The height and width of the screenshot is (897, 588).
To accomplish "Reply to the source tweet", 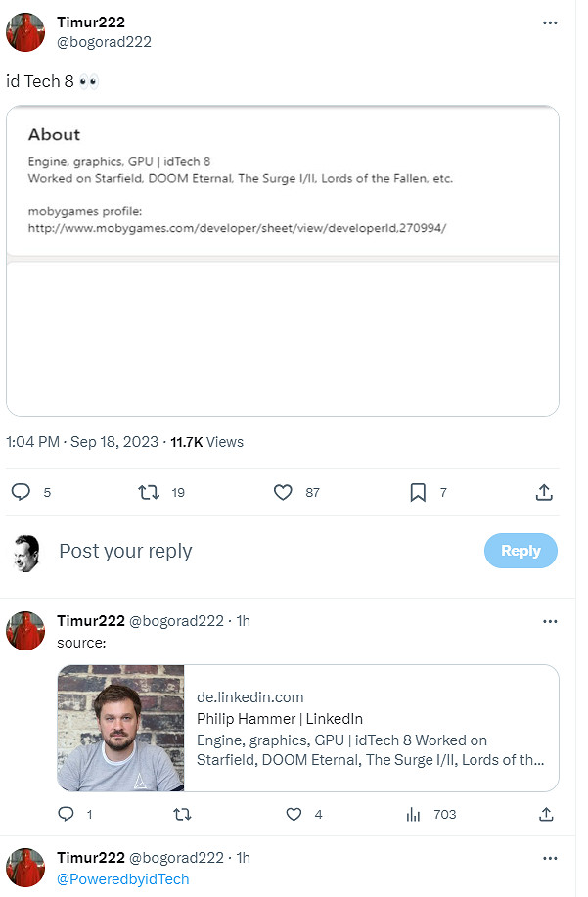I will pos(67,814).
